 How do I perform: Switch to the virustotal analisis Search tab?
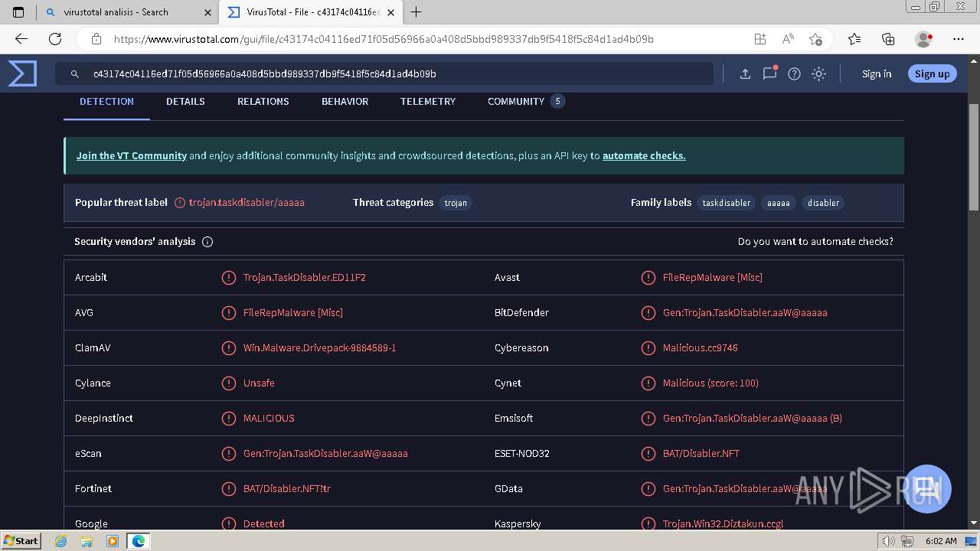126,12
